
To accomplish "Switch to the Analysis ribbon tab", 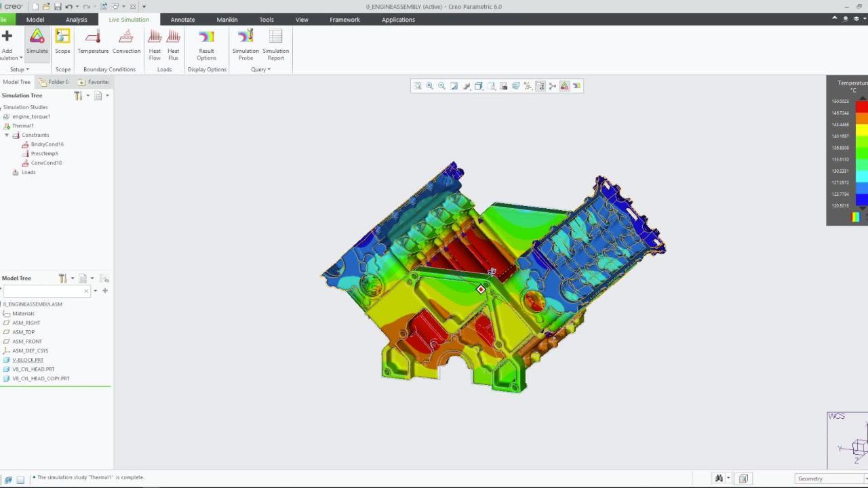I will (x=76, y=20).
